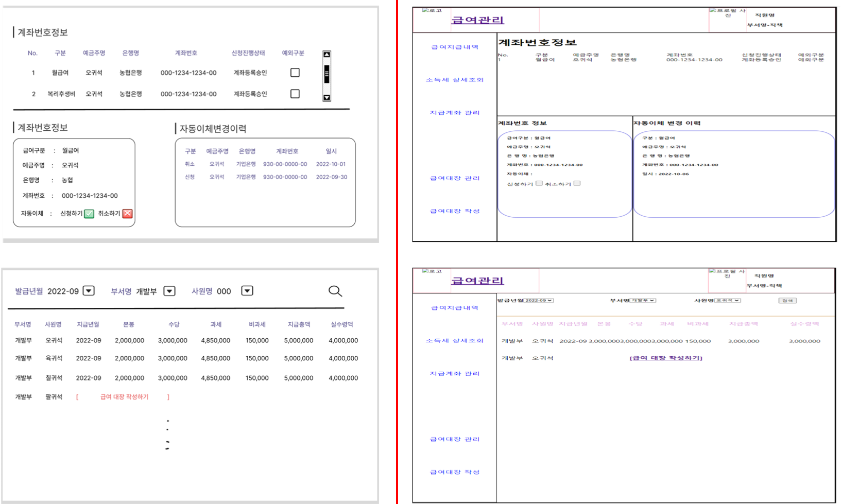Click the green check icon beside 신청하기

pyautogui.click(x=89, y=214)
